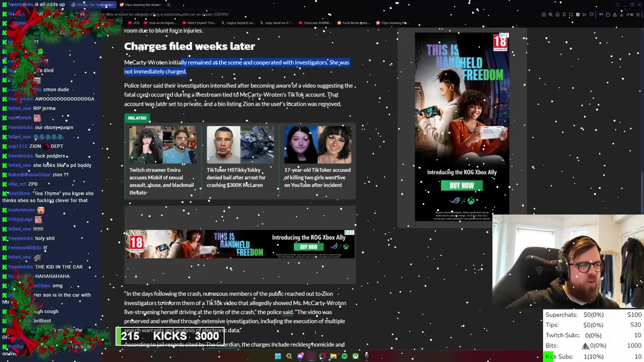
Task: Open the profile account icon
Action: pyautogui.click(x=615, y=15)
